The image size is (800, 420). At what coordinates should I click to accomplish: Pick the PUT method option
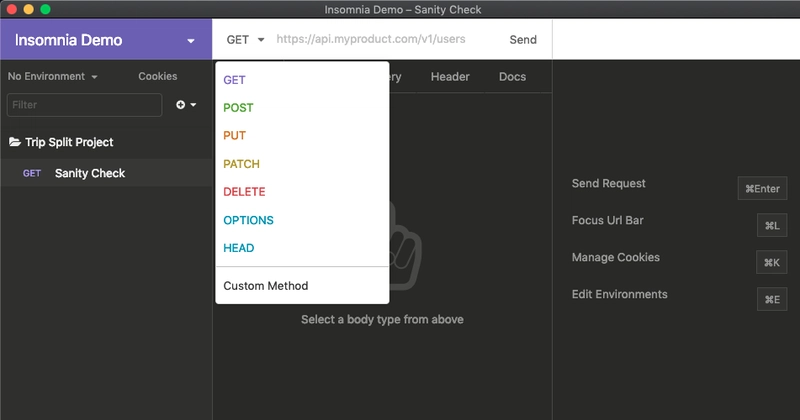302,136
